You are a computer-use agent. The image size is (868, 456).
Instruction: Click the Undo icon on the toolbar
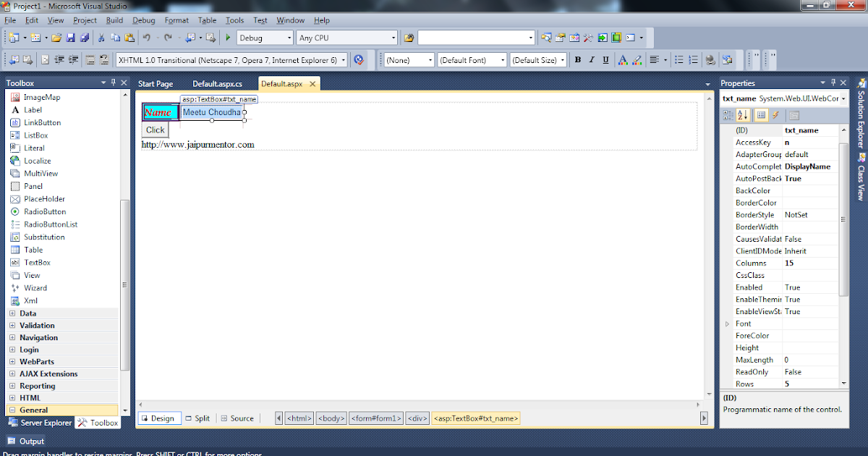pyautogui.click(x=146, y=38)
